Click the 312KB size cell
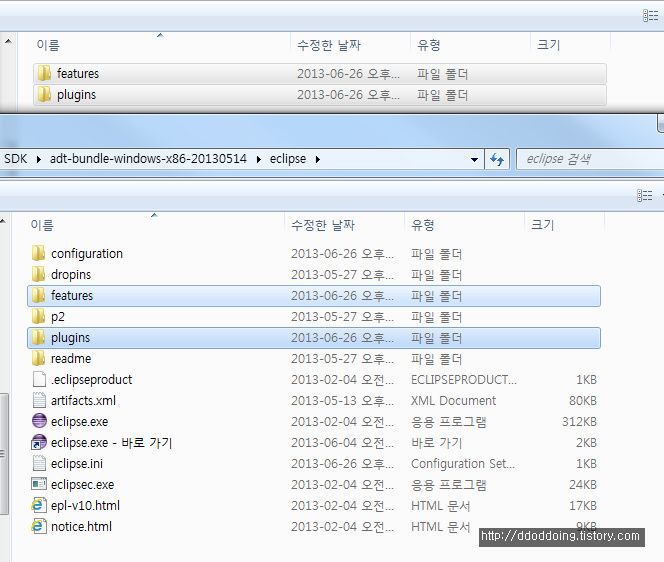Screen dimensions: 664x562 [x=579, y=421]
